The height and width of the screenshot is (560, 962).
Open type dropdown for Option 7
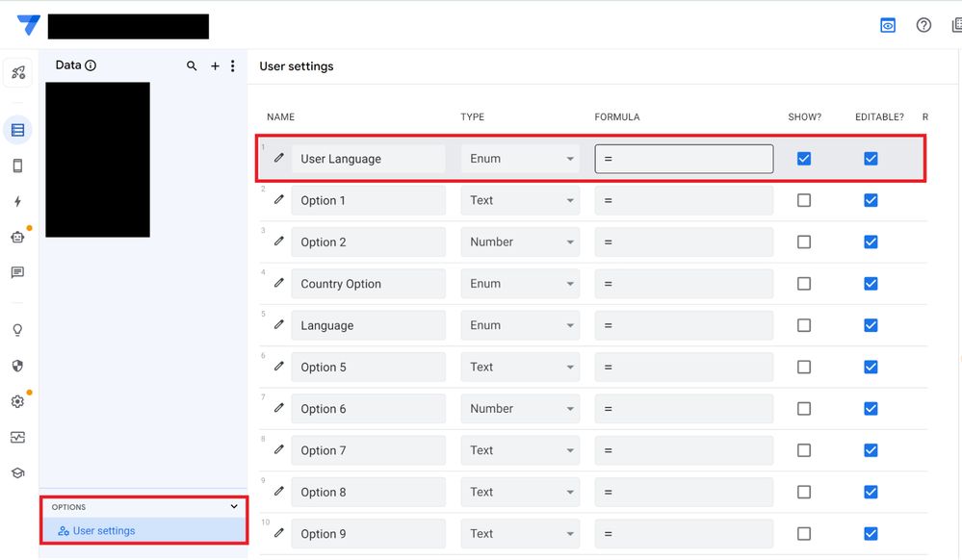click(x=520, y=451)
